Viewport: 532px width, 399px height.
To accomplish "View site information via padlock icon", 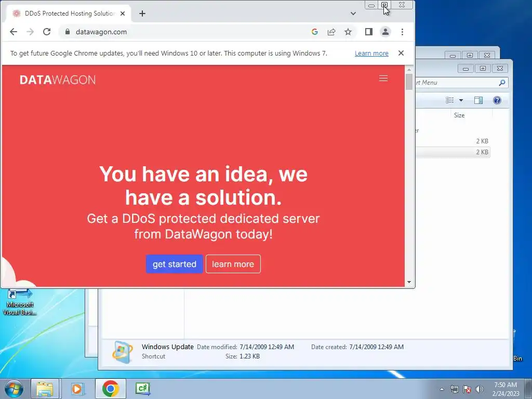I will (x=67, y=32).
